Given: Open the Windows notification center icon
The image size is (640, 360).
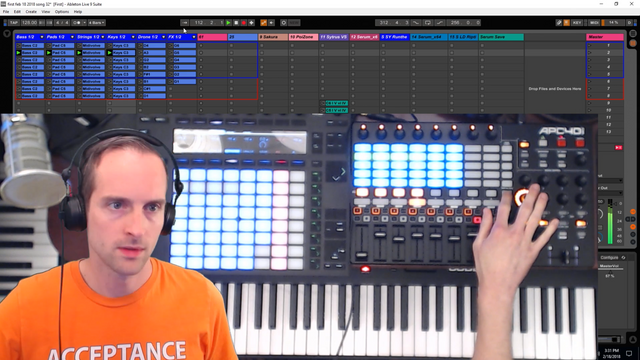Looking at the screenshot, I should point(629,353).
